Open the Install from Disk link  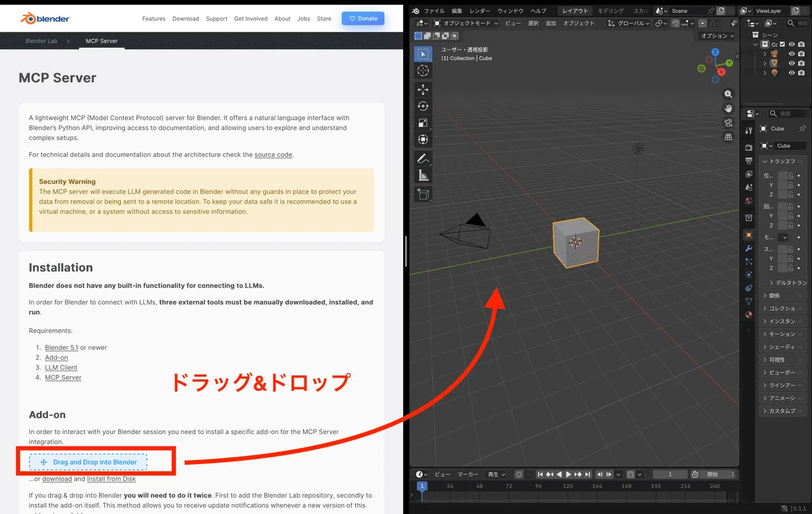click(x=112, y=479)
